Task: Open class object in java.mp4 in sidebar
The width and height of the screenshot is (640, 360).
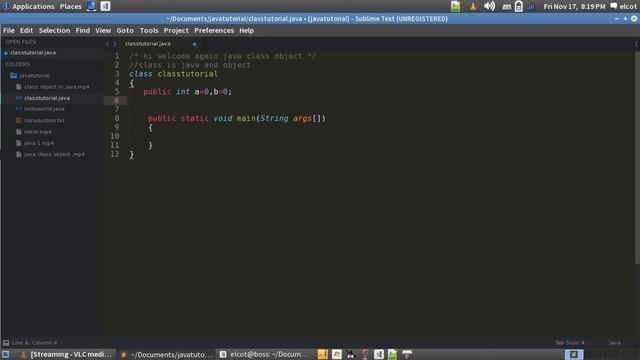Action: click(x=56, y=87)
